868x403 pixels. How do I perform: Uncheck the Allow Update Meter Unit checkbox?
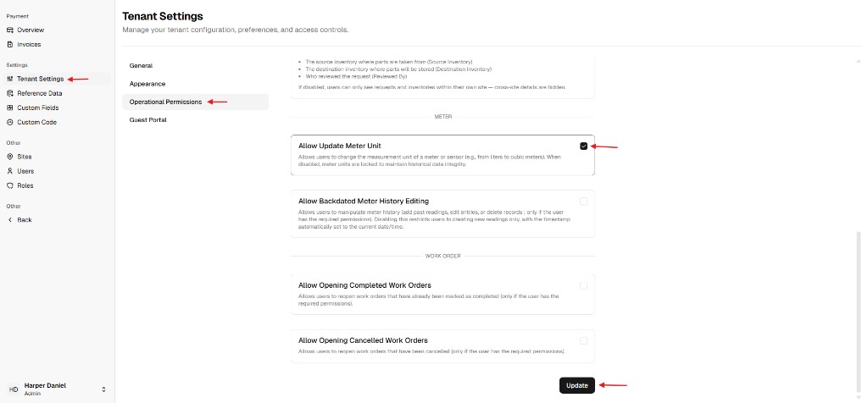(583, 146)
